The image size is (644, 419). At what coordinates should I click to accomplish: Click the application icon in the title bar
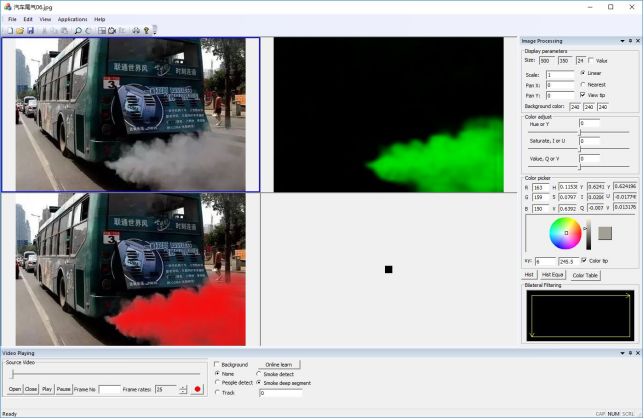tap(7, 7)
